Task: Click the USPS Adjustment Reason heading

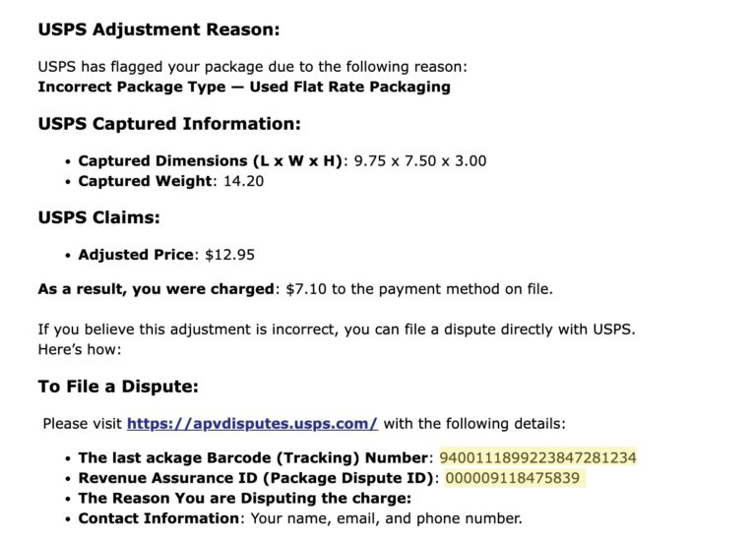Action: coord(159,30)
